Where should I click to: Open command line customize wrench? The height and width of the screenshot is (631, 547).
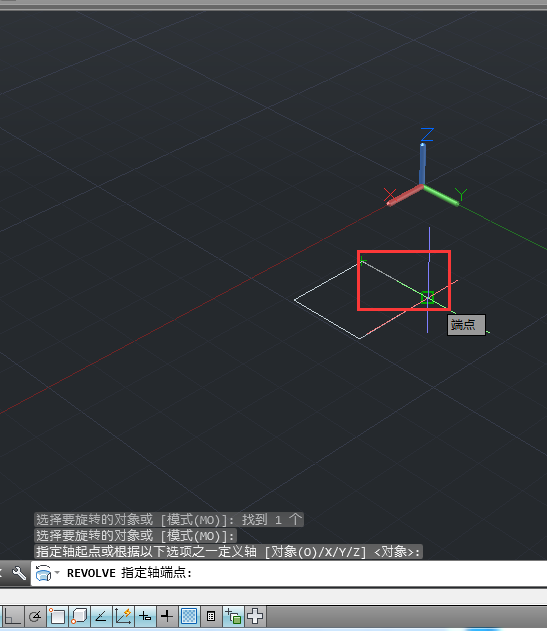point(19,573)
